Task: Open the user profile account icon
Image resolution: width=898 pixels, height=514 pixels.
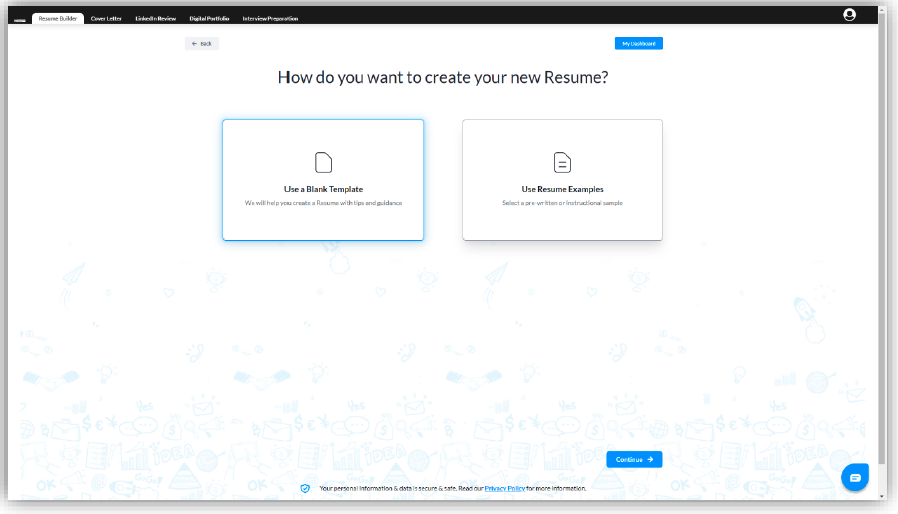Action: (x=849, y=15)
